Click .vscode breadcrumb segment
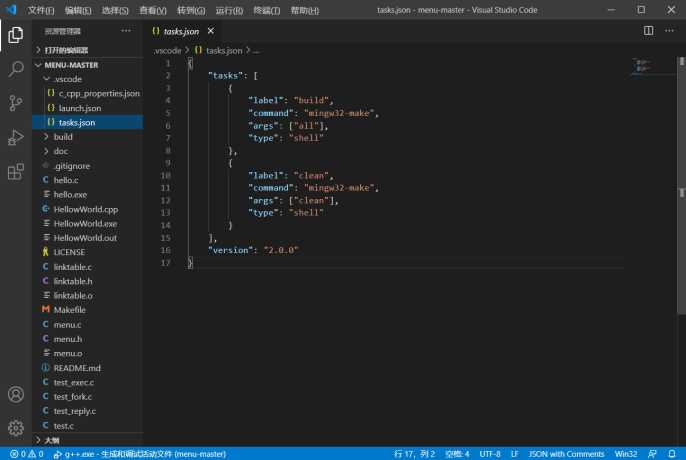686x460 pixels. (x=167, y=51)
